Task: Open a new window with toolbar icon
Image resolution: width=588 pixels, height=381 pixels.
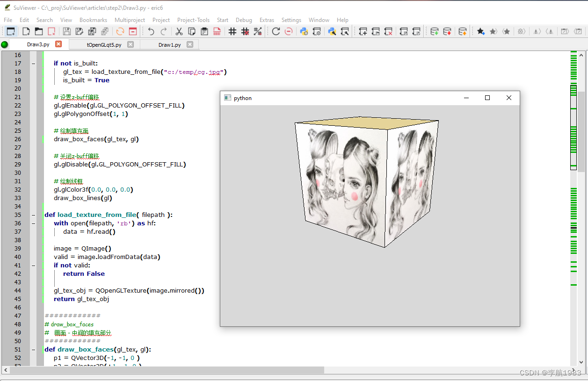Action: 11,31
